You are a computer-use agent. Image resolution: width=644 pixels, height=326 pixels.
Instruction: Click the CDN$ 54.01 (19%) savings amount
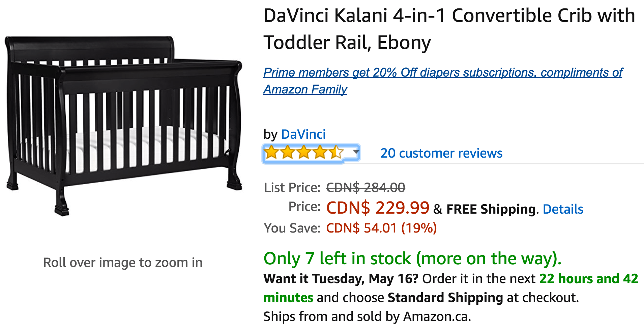381,228
